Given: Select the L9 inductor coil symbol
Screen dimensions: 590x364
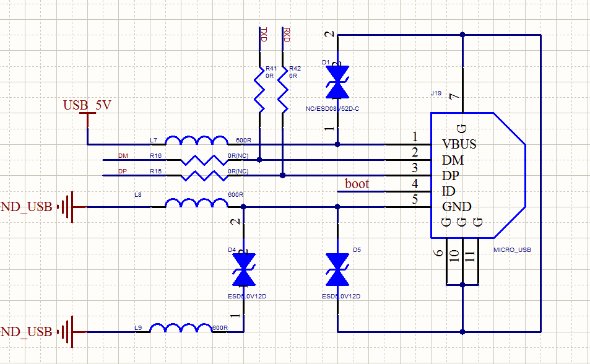Looking at the screenshot, I should [181, 328].
